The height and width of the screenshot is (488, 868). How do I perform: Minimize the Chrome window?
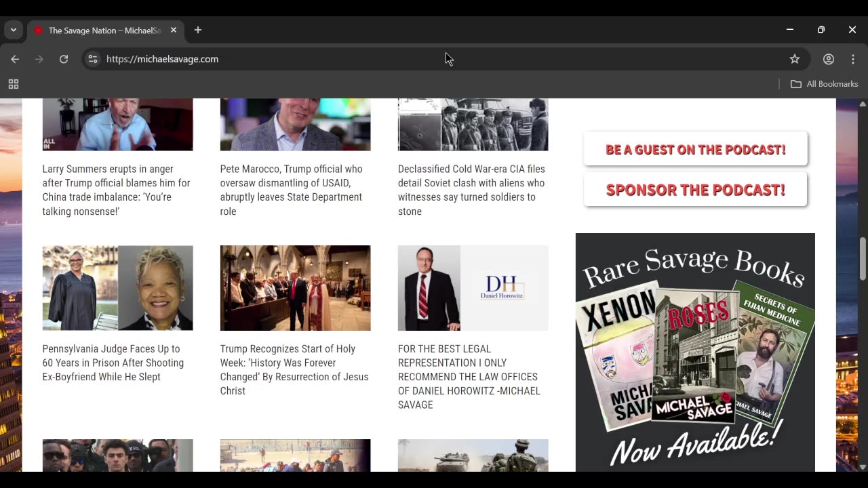click(x=790, y=30)
